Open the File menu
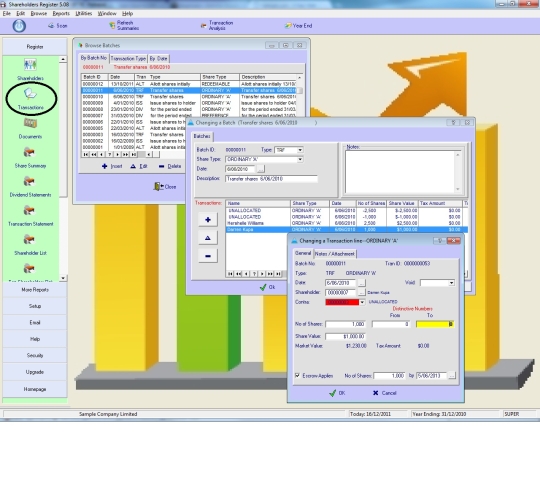Screen dimensions: 540x493 click(7, 13)
